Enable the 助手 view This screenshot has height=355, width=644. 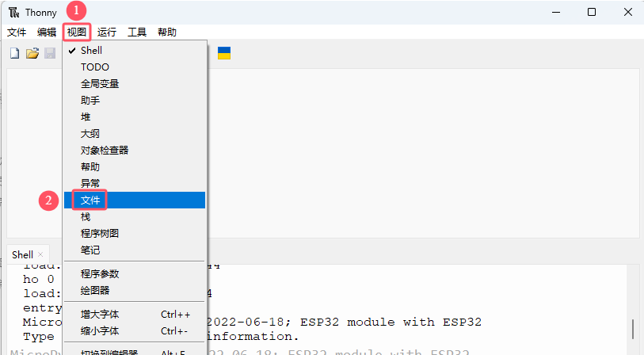tap(135, 101)
